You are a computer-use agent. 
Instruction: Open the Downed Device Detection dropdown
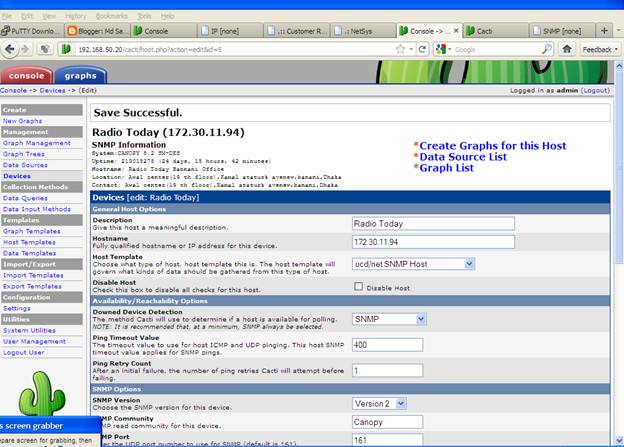[389, 319]
